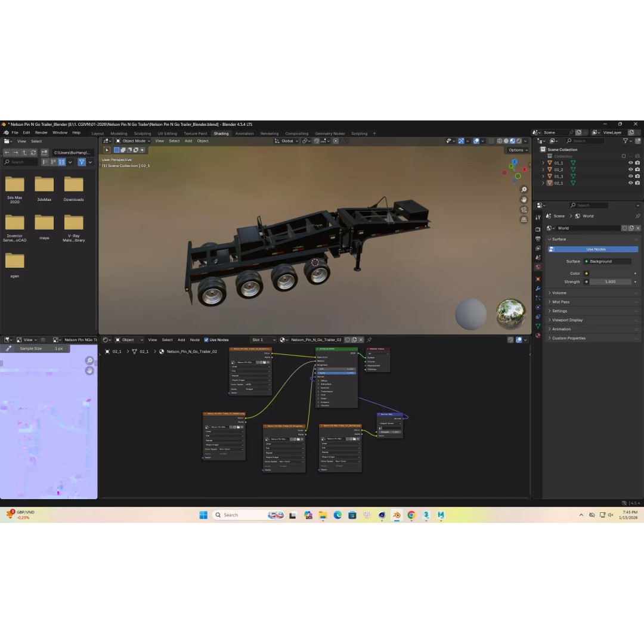Switch to the Compositing workspace tab
This screenshot has width=644, height=644.
tap(296, 134)
